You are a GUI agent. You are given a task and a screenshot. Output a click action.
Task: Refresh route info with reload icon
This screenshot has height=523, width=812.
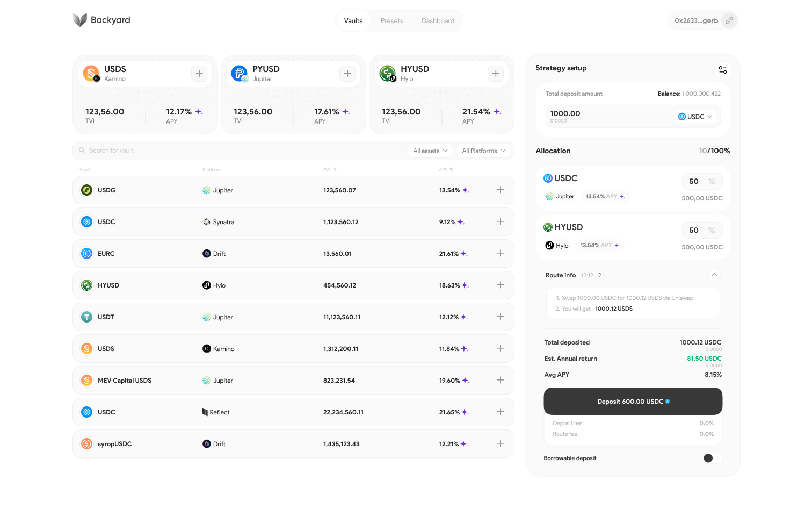tap(600, 275)
